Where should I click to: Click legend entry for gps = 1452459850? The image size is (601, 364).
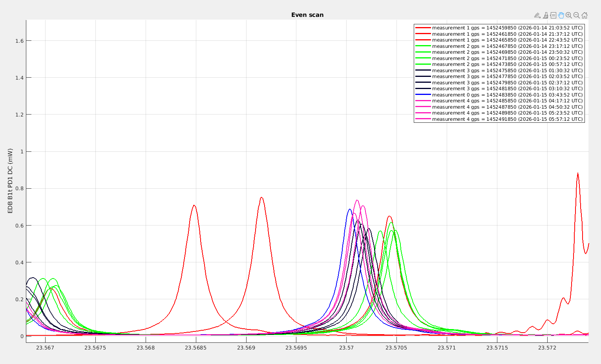click(507, 28)
